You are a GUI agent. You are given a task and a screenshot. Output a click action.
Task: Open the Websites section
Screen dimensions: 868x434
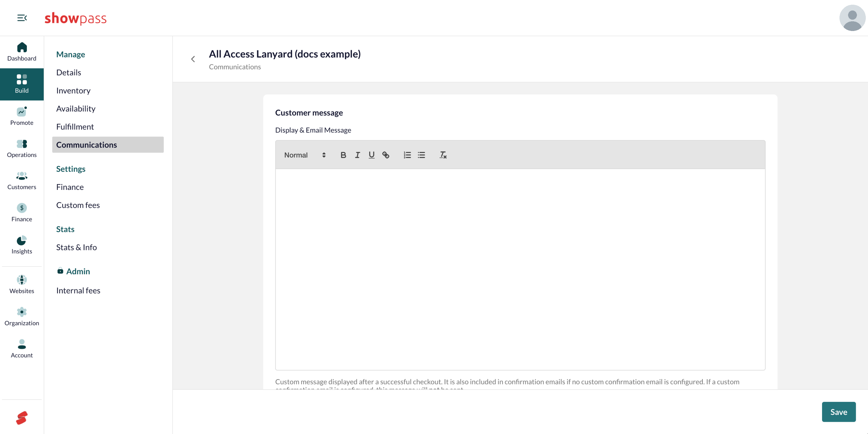[22, 284]
